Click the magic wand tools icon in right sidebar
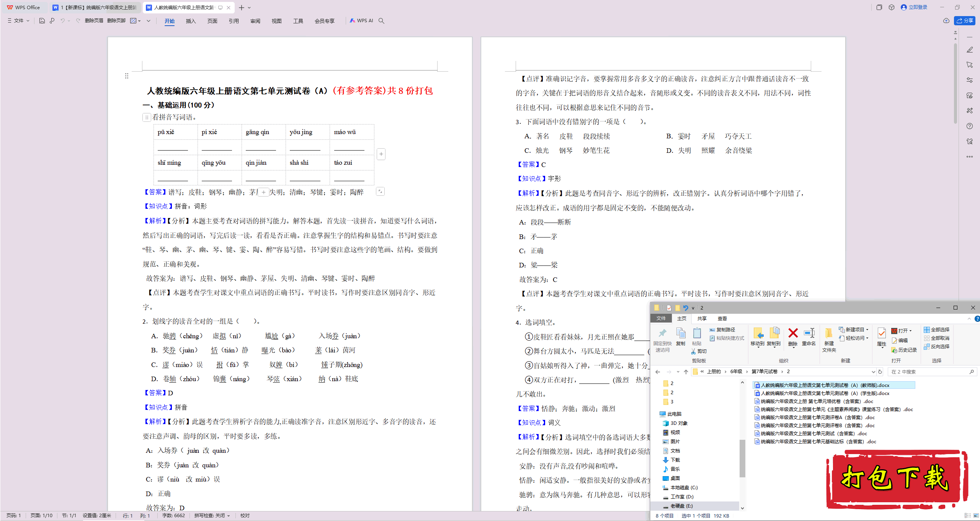Image resolution: width=980 pixels, height=521 pixels. click(970, 111)
